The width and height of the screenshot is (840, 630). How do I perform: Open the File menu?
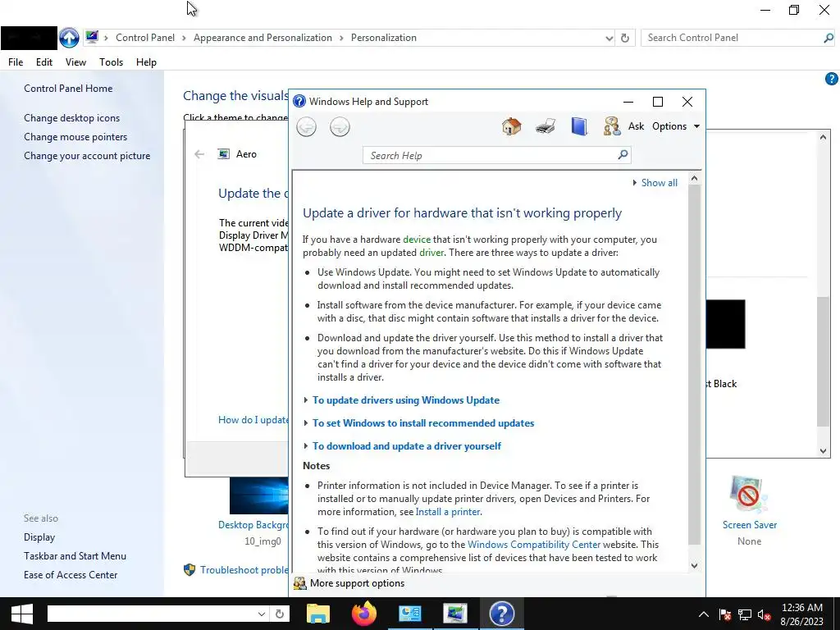tap(16, 62)
